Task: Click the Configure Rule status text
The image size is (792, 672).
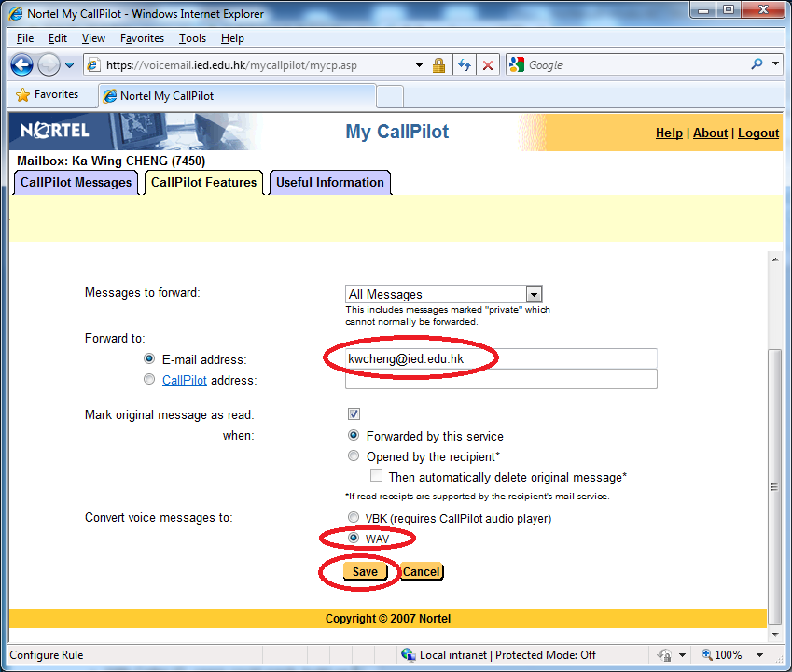Action: pos(47,655)
